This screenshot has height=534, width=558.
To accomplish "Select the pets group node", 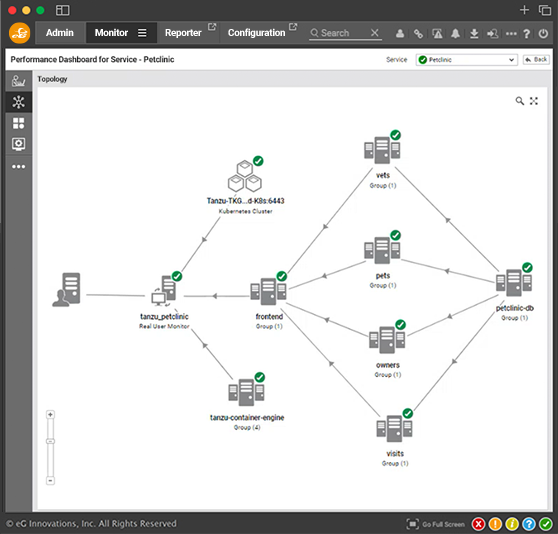I will 382,249.
